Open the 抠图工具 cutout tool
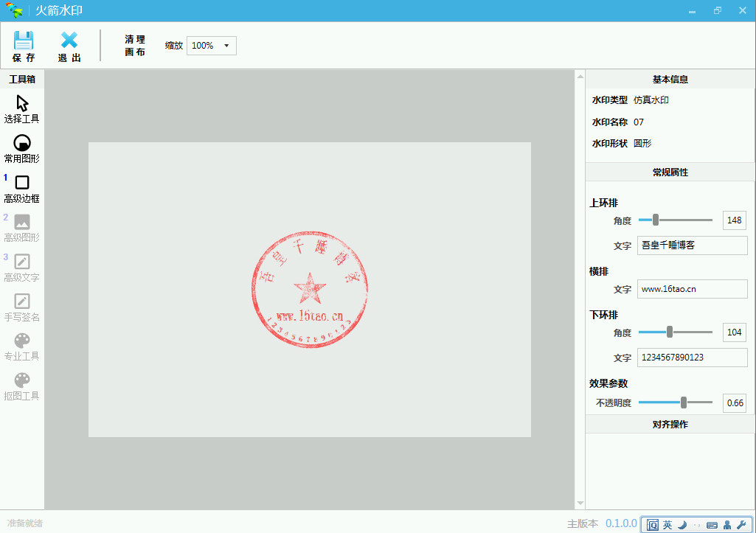The height and width of the screenshot is (533, 756). [22, 380]
